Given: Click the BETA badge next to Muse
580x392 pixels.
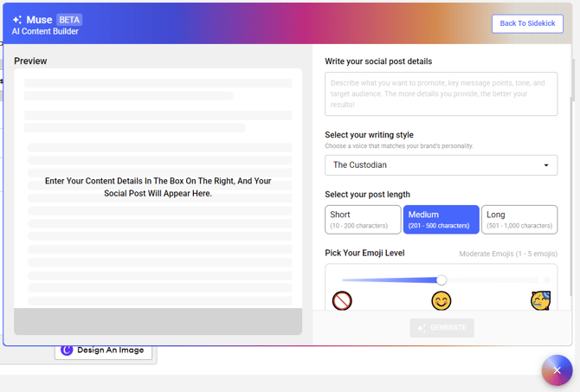Looking at the screenshot, I should tap(69, 19).
